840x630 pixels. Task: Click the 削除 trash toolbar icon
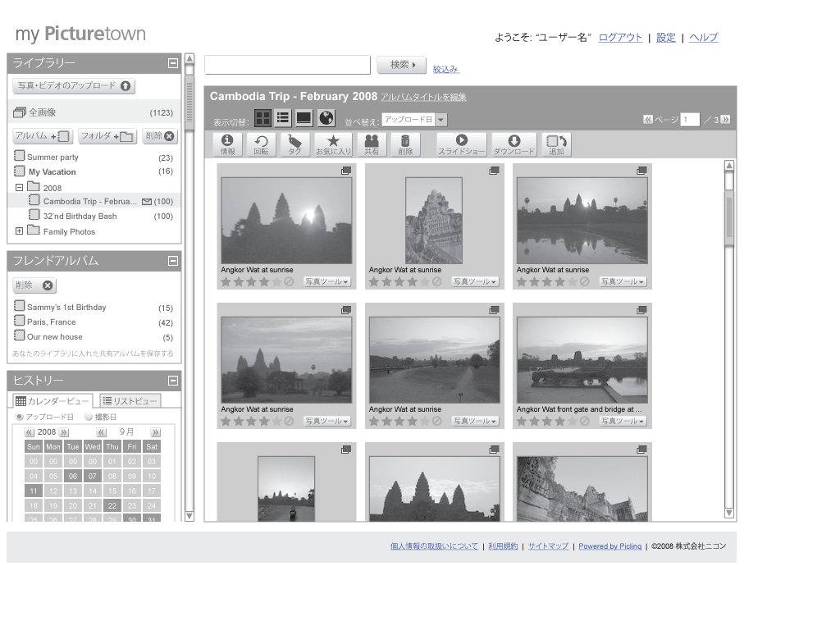405,144
